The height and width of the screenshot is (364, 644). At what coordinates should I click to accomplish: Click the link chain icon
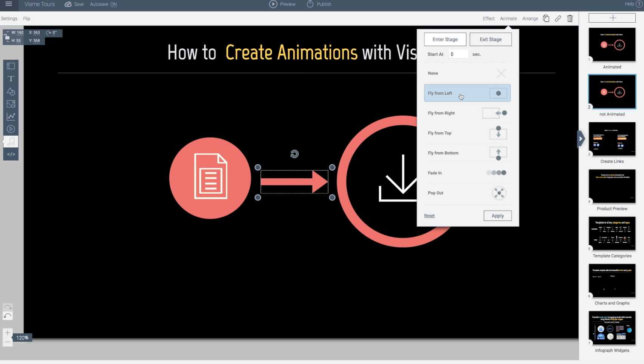pyautogui.click(x=558, y=19)
